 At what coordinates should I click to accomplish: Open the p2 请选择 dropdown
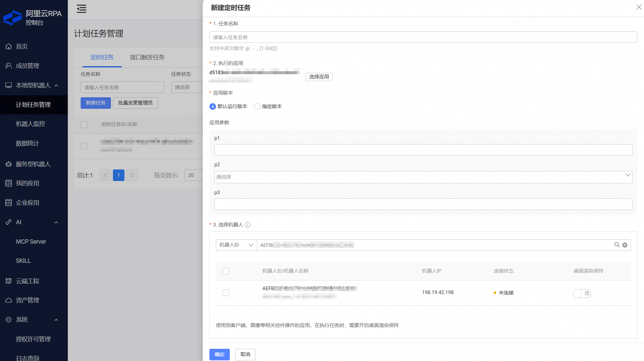point(423,177)
